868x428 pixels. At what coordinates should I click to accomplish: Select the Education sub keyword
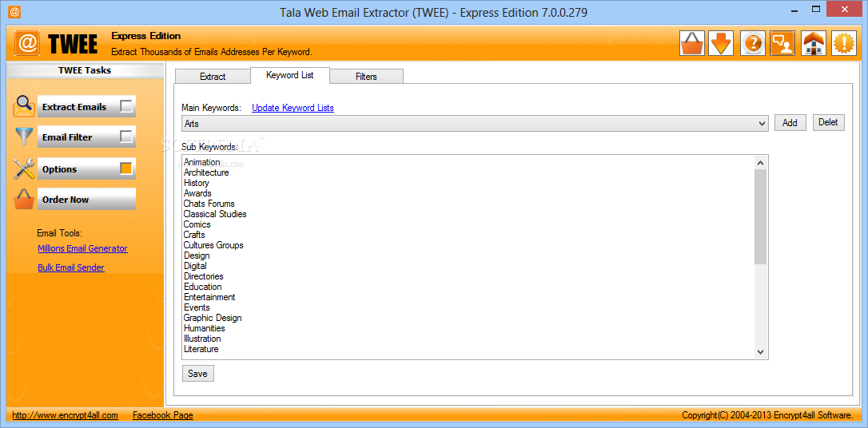pos(202,287)
